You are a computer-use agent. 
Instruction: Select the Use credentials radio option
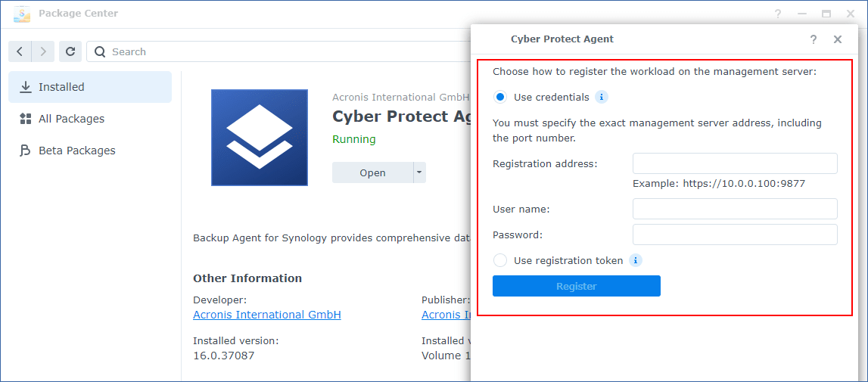(x=500, y=97)
